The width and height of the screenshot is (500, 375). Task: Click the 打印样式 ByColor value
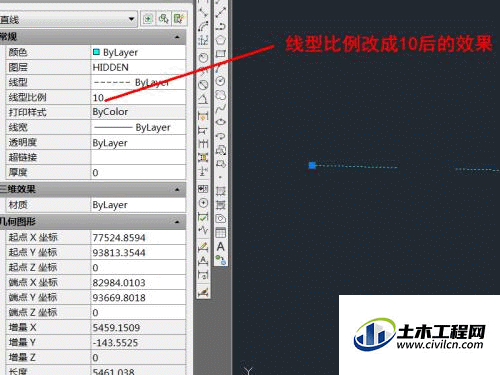[x=138, y=112]
